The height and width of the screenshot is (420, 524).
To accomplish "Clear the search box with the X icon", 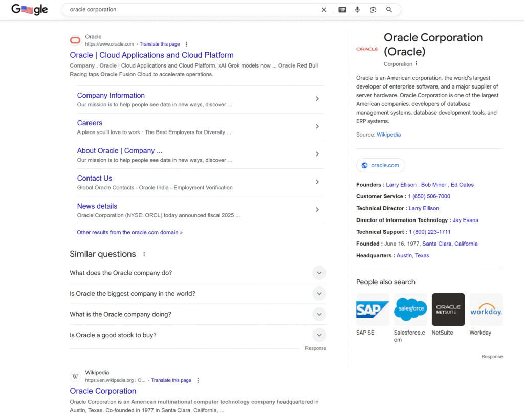I will (x=324, y=10).
